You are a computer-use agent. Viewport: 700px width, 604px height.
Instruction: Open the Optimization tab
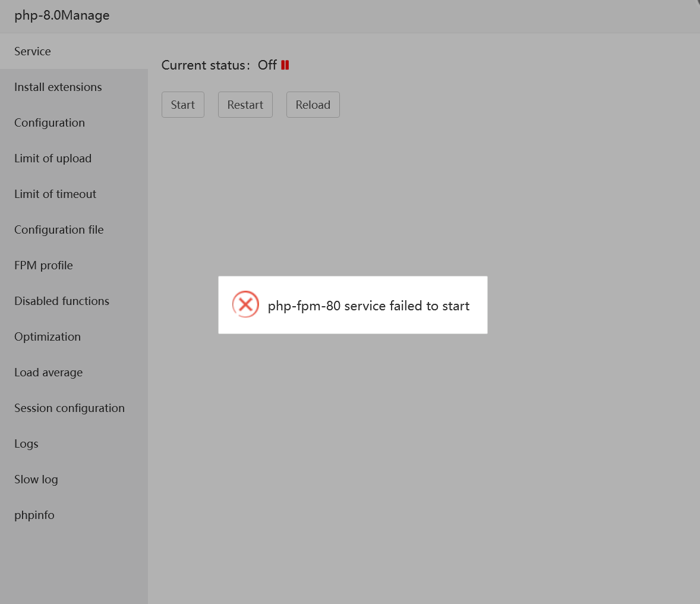pos(74,337)
